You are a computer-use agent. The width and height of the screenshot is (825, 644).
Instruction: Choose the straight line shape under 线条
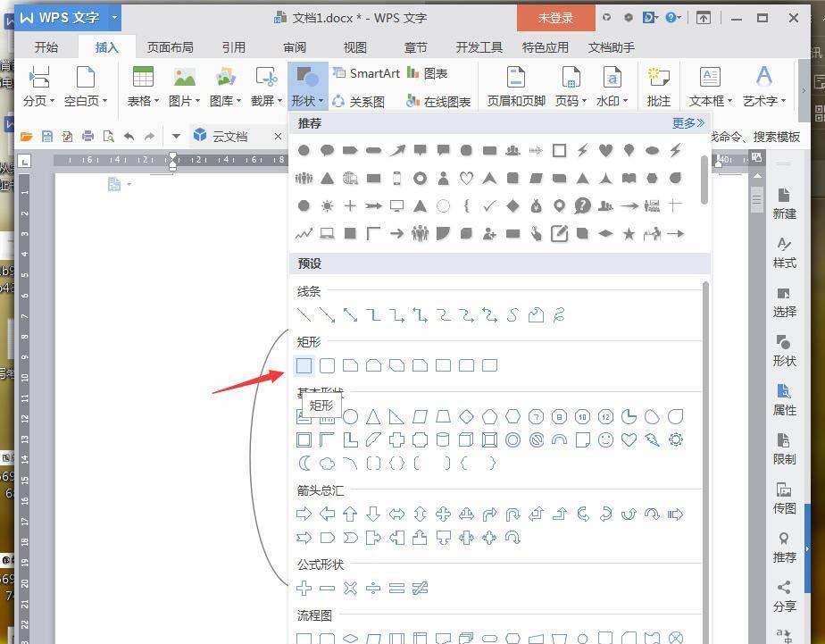304,315
